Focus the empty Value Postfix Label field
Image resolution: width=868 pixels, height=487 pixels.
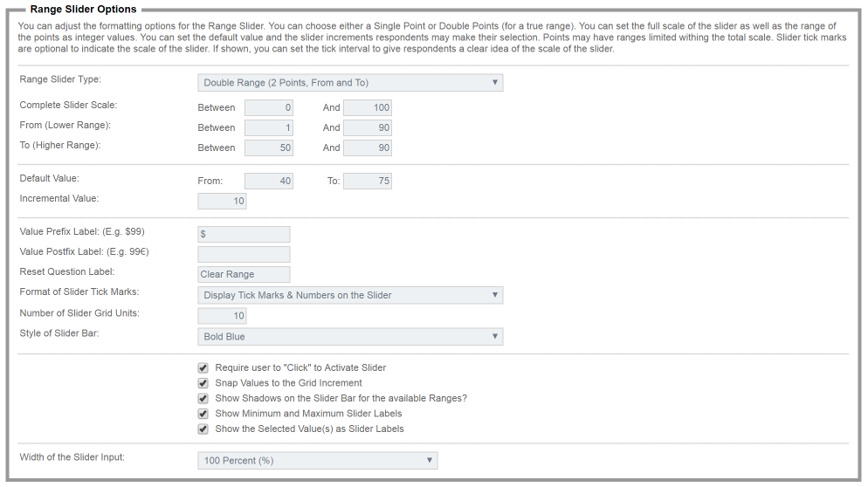click(x=244, y=254)
